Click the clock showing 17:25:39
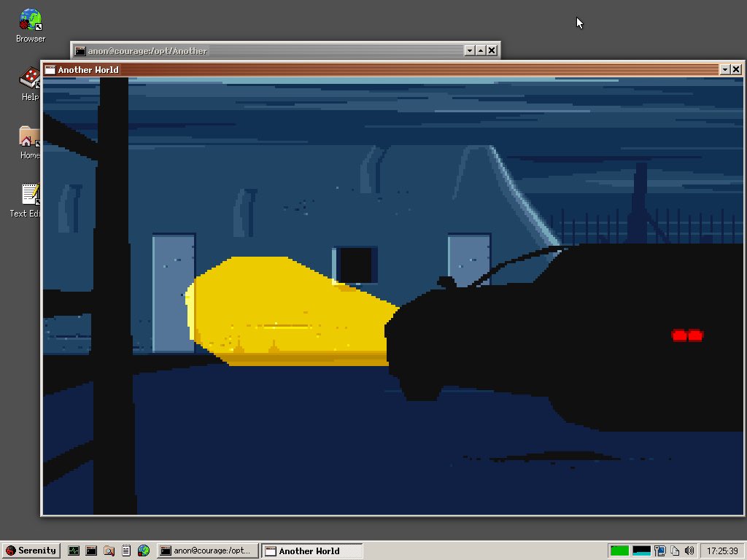 721,551
